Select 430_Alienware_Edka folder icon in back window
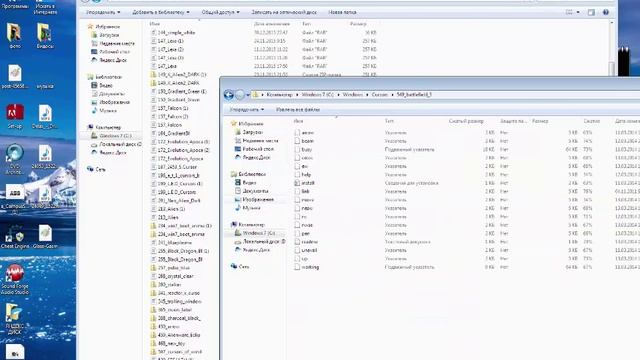640x360 pixels. [x=153, y=335]
